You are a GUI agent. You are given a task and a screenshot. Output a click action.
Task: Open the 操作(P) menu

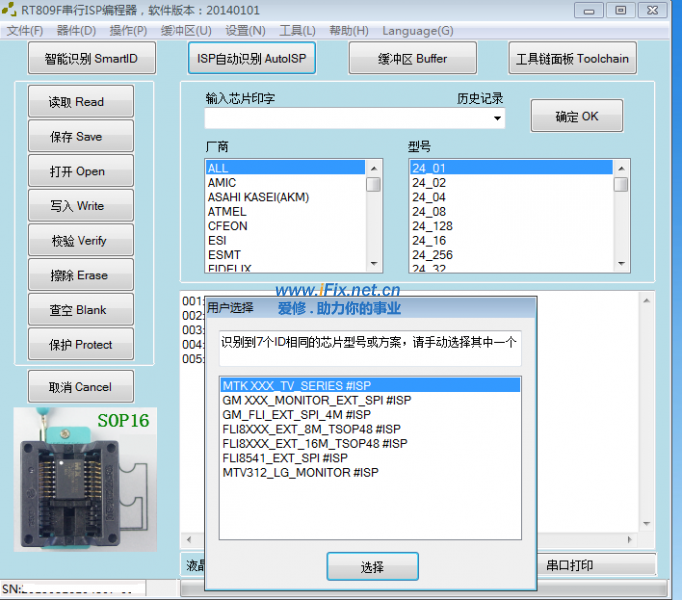128,30
